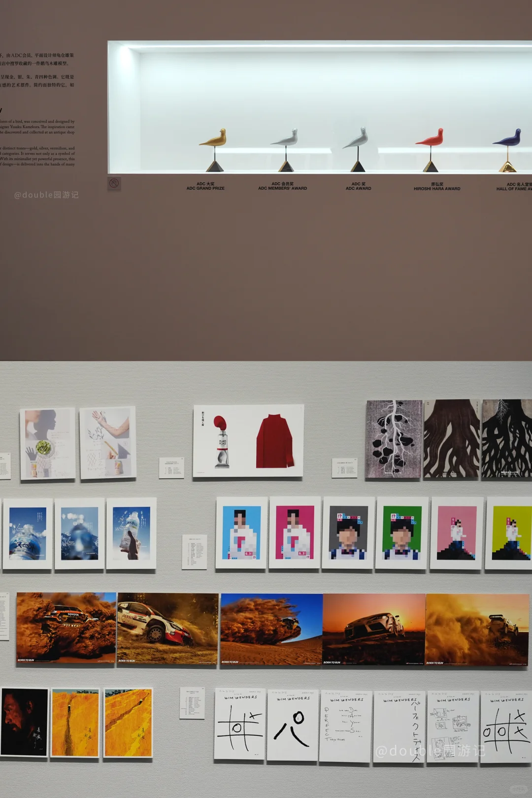Open the white root with black potatoes poster

pos(393,439)
